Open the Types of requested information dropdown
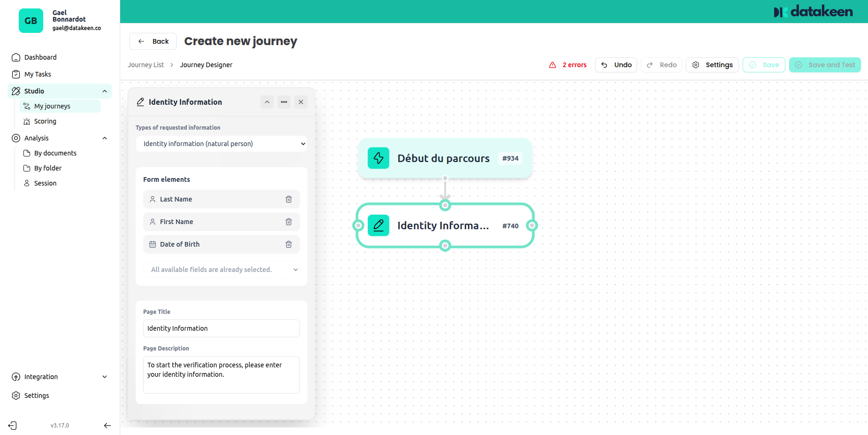Image resolution: width=868 pixels, height=435 pixels. 221,144
